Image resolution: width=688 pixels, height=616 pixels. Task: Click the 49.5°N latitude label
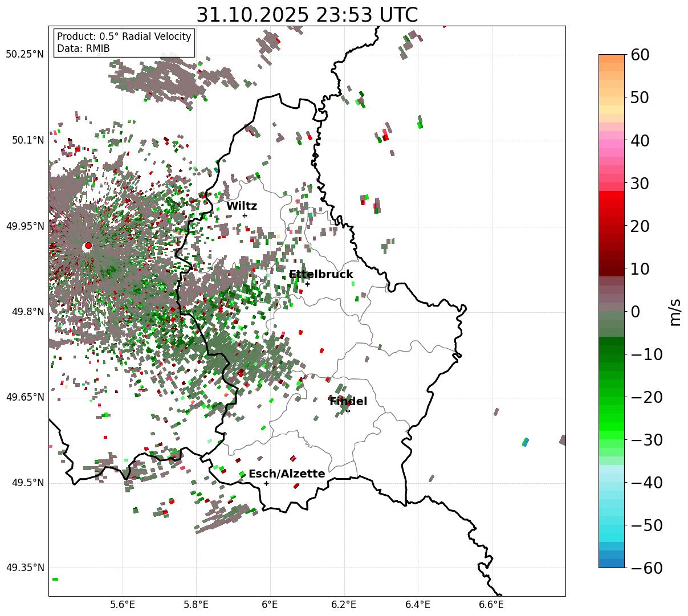[27, 483]
